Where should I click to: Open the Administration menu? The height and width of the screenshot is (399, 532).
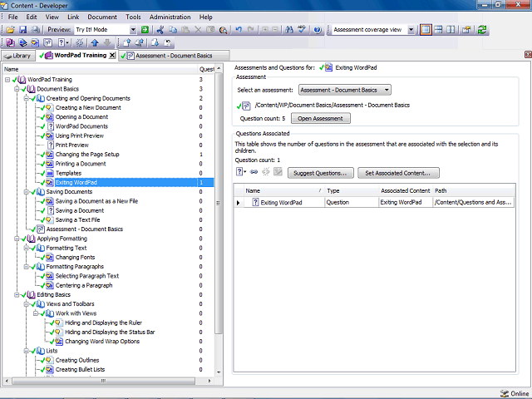pos(170,17)
